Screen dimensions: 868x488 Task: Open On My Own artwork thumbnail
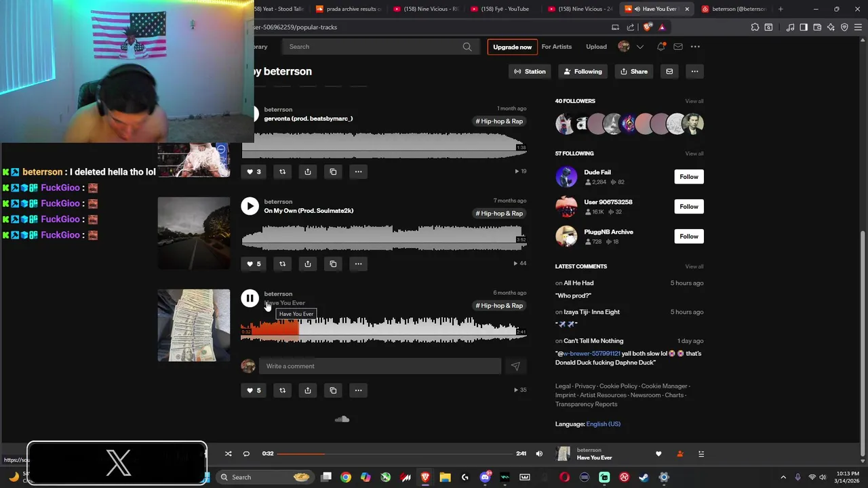click(x=194, y=233)
